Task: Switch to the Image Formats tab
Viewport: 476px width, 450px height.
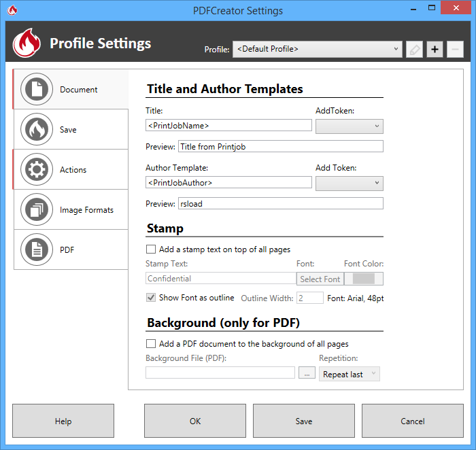Action: [71, 209]
